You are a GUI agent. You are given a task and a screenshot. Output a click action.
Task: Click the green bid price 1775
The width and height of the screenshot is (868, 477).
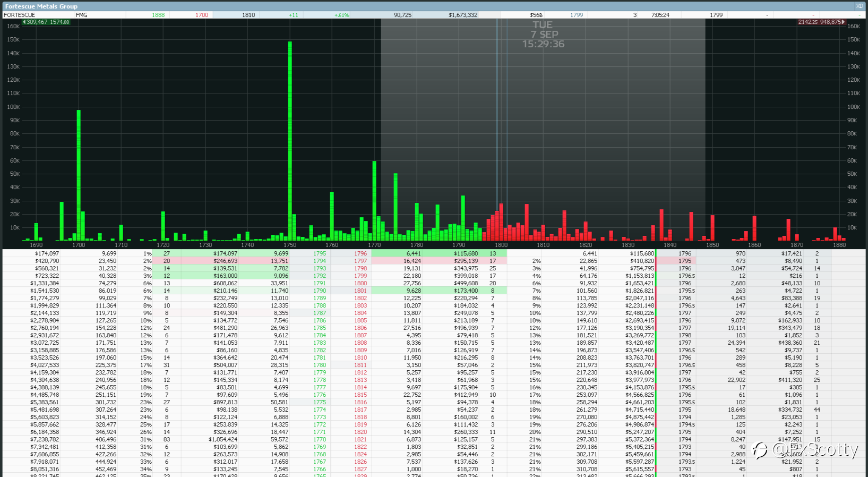[320, 402]
